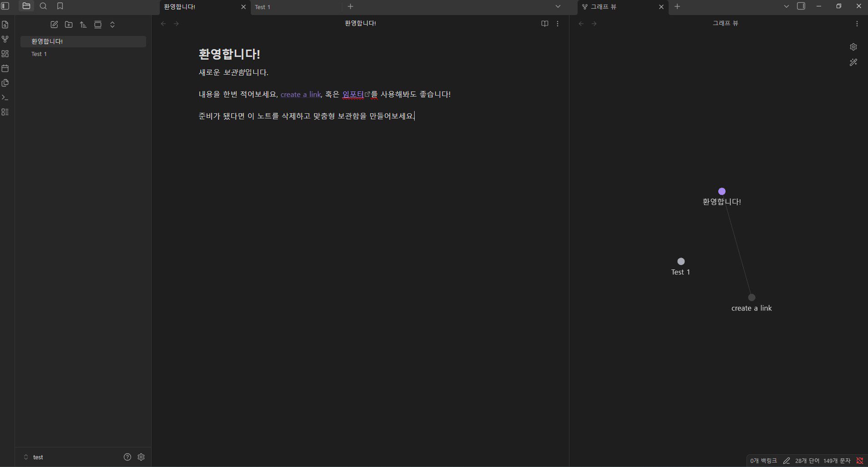Open the animation wand icon in graph view
This screenshot has width=868, height=467.
point(853,62)
